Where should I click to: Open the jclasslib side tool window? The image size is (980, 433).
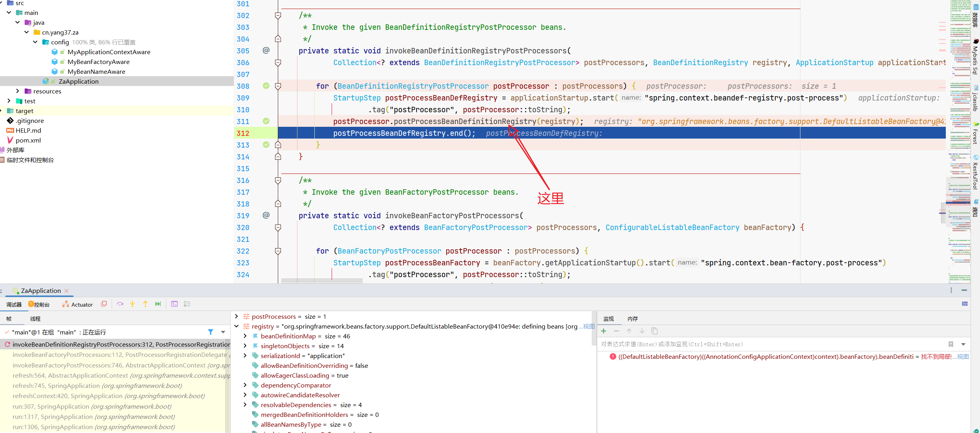pyautogui.click(x=976, y=99)
